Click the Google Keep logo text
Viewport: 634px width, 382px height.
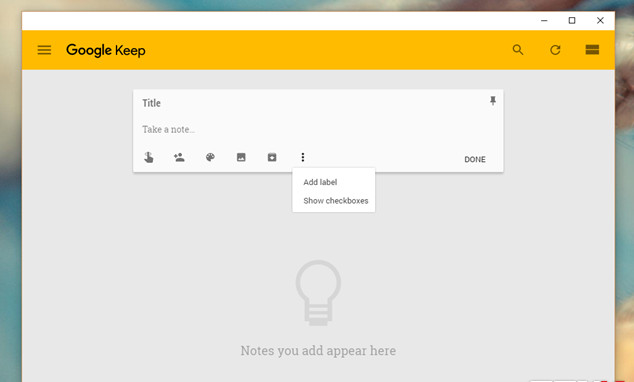(106, 51)
